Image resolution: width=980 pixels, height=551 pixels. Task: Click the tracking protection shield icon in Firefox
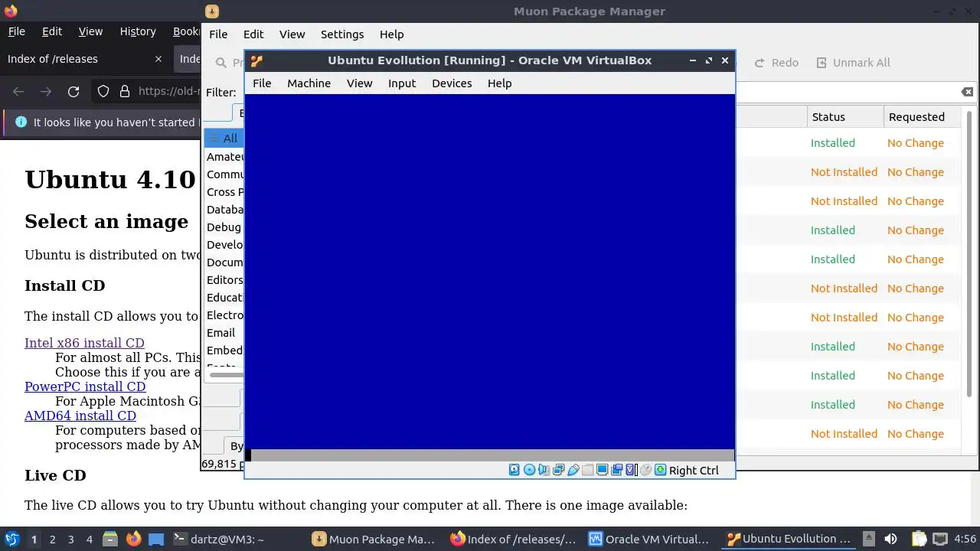point(103,92)
